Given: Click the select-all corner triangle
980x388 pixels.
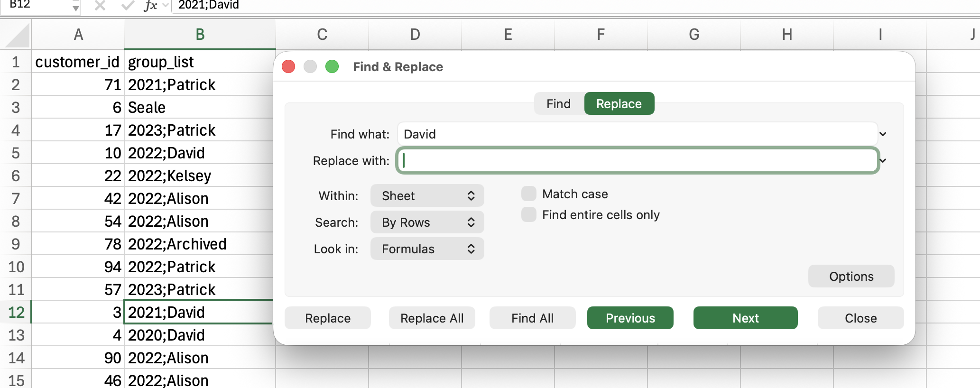Looking at the screenshot, I should tap(18, 36).
